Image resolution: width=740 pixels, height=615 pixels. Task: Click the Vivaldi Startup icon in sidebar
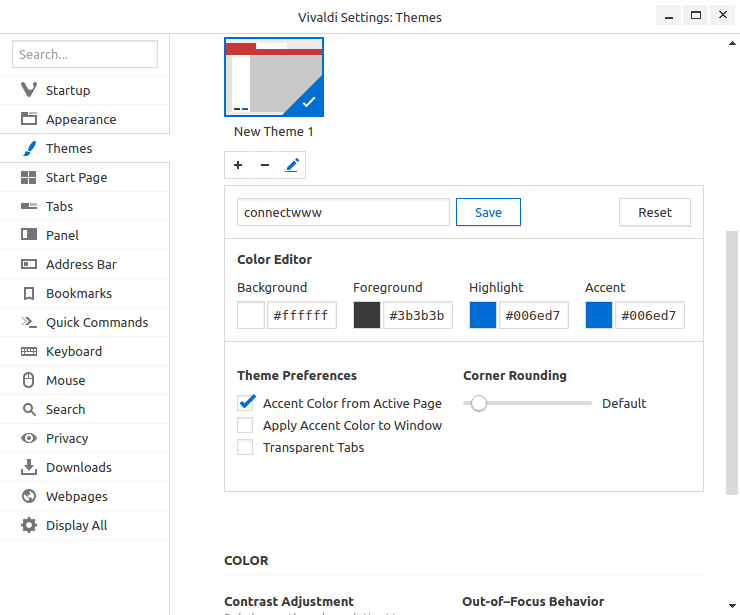[29, 90]
